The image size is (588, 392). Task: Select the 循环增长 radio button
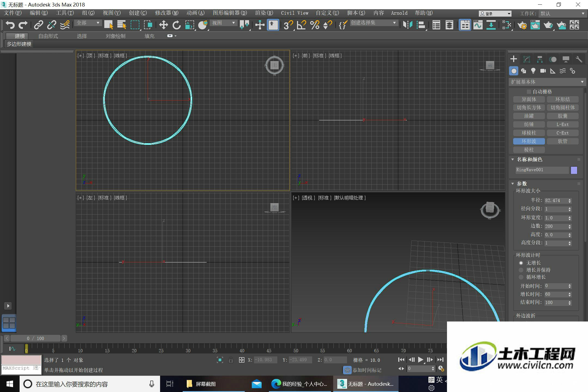coord(521,277)
